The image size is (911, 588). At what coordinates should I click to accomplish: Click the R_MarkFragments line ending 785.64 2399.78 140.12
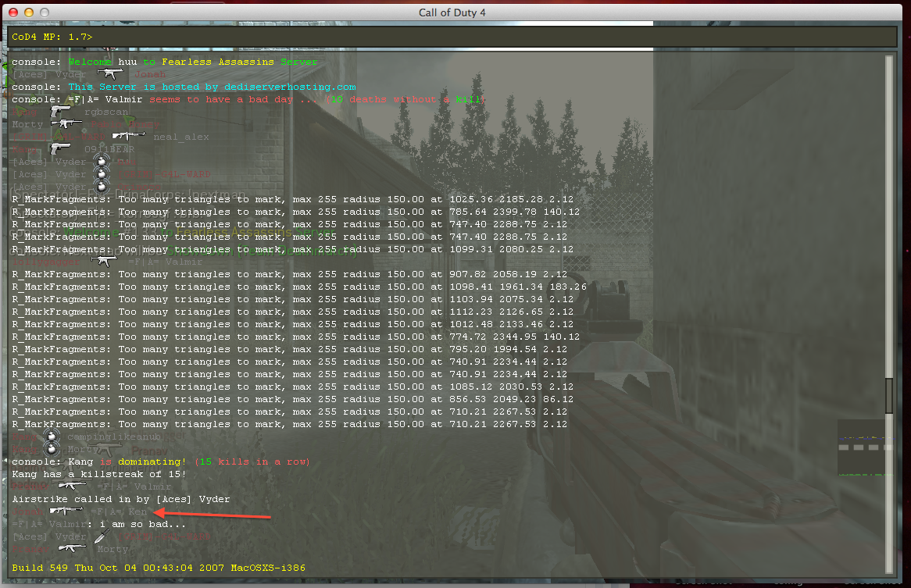coord(296,212)
